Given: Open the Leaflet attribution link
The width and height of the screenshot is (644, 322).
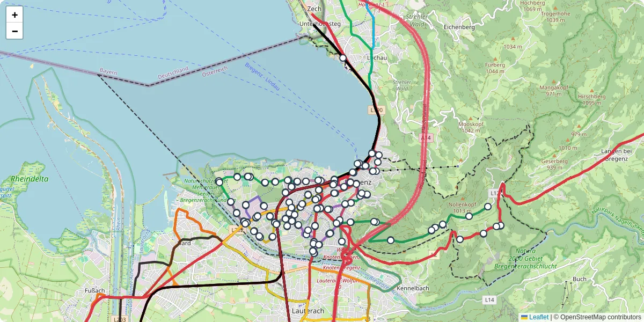Looking at the screenshot, I should [x=535, y=317].
